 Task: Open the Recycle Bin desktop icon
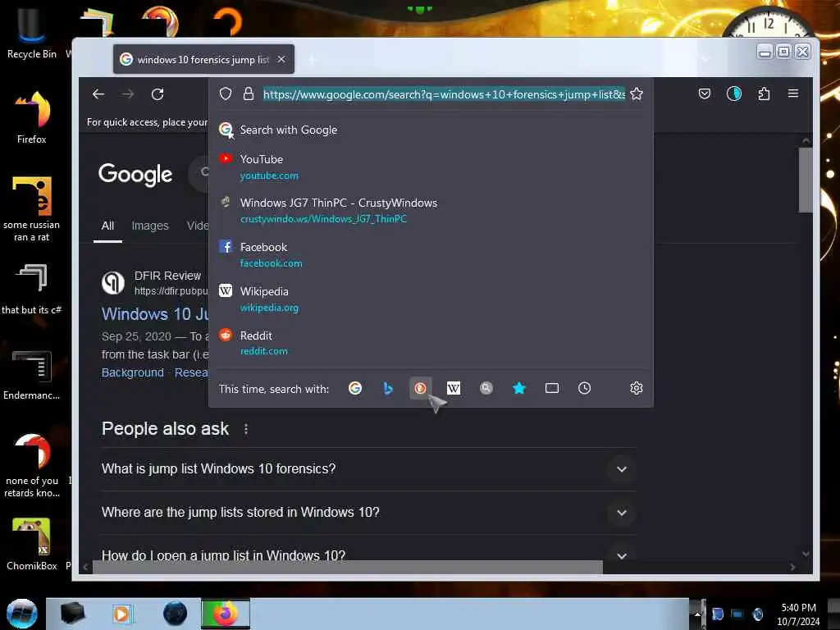click(x=31, y=33)
